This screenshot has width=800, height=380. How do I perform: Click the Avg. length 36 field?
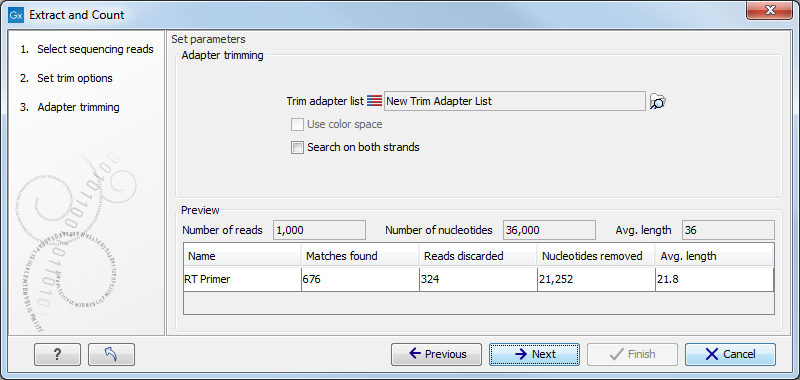pyautogui.click(x=728, y=230)
